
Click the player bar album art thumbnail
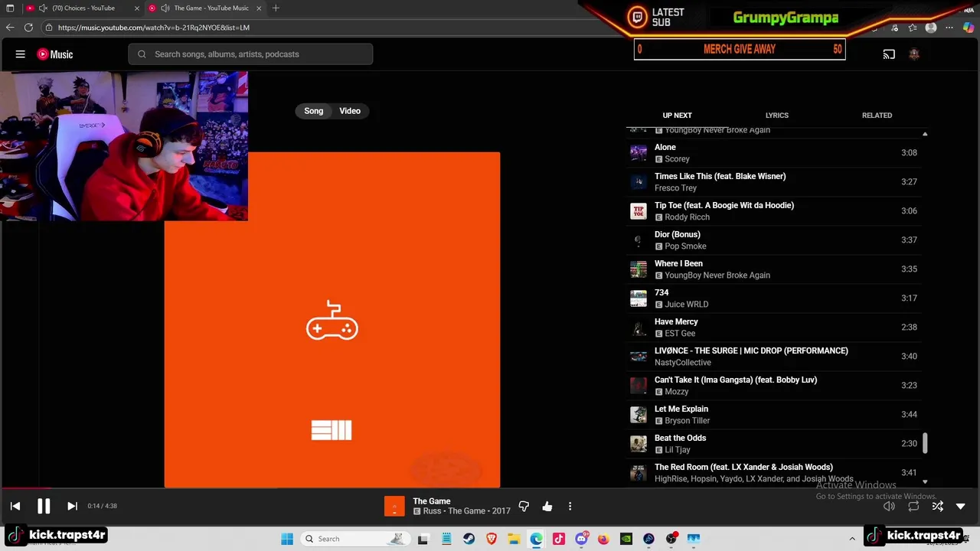click(x=394, y=506)
